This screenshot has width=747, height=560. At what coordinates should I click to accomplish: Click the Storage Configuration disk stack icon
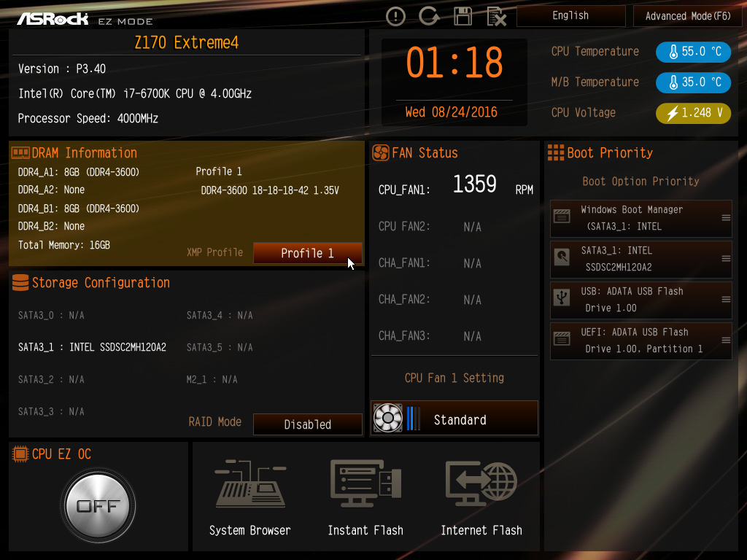(20, 282)
